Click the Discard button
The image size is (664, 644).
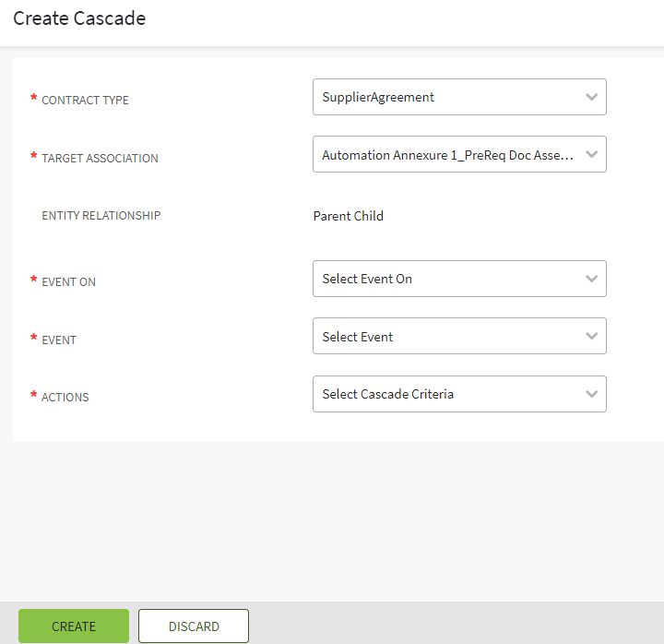[194, 626]
